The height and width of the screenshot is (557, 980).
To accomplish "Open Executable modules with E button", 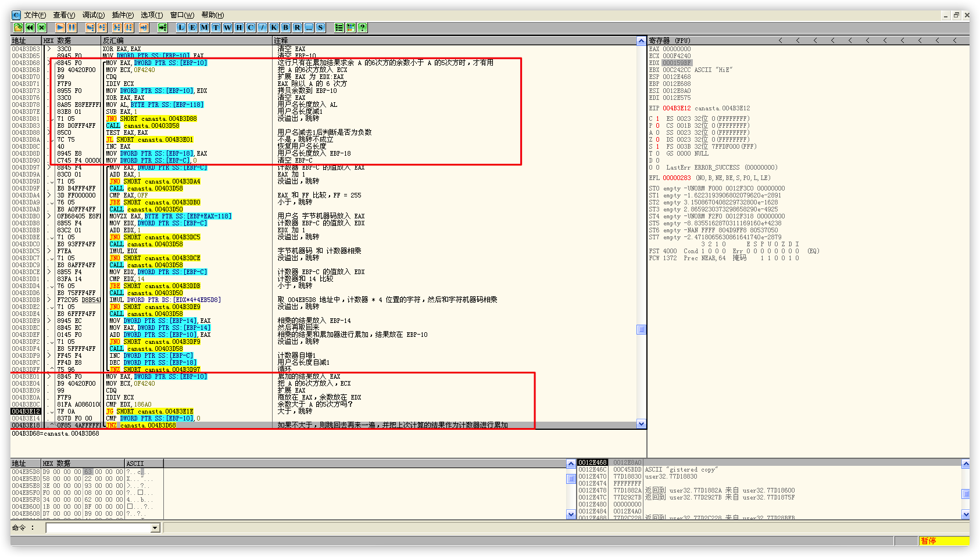I will pyautogui.click(x=193, y=27).
